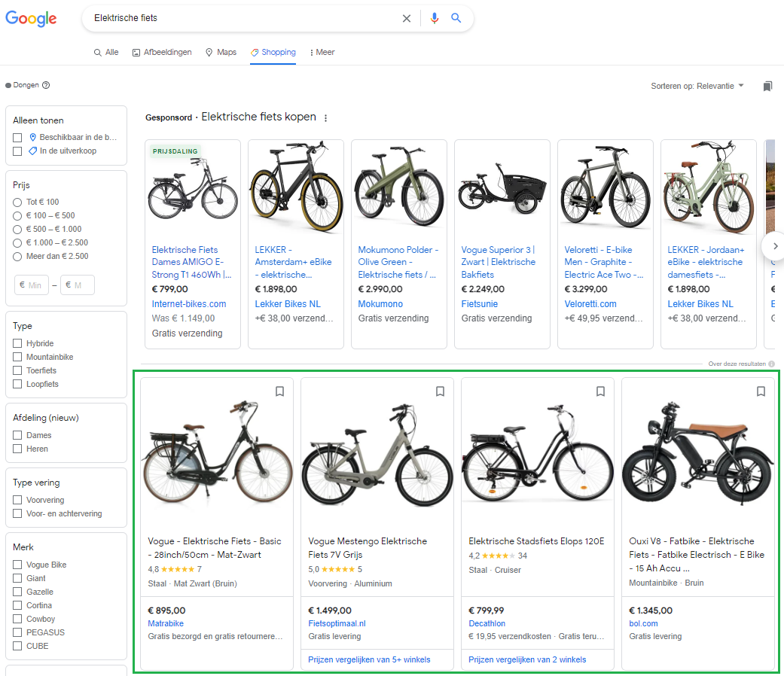This screenshot has height=676, width=784.
Task: Click info icon beside Over deze resultaten
Action: (x=771, y=364)
